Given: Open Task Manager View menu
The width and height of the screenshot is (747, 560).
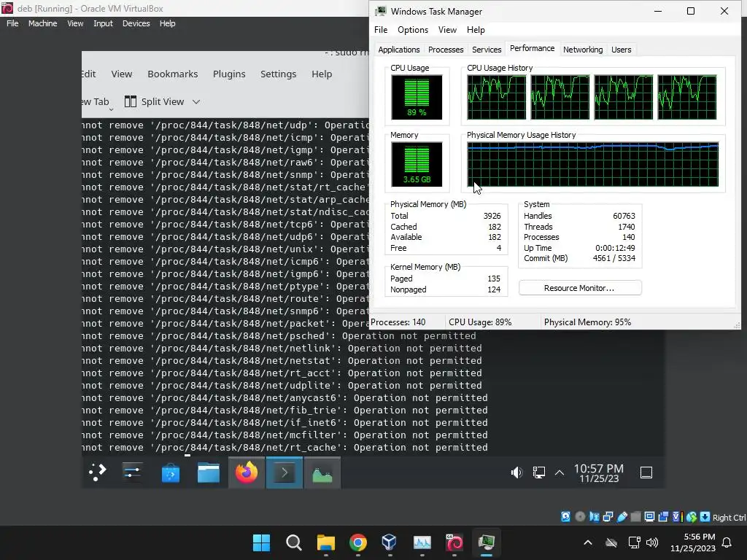Looking at the screenshot, I should pyautogui.click(x=447, y=29).
